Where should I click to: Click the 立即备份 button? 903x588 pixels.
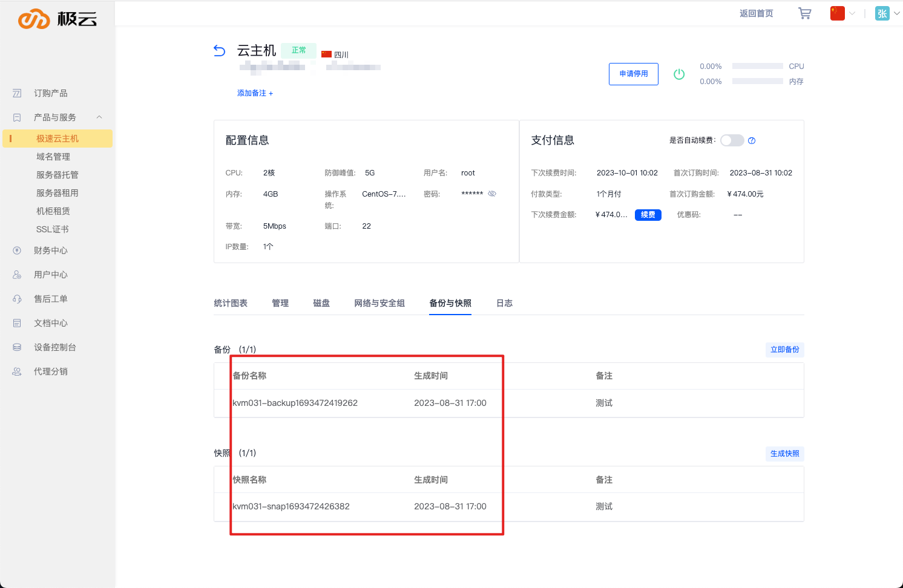point(784,350)
